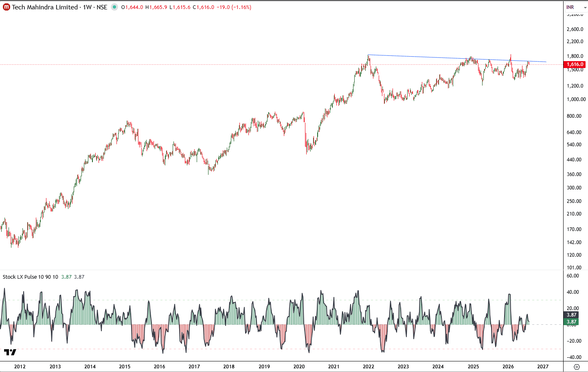Click the 2012 label on time axis
The image size is (588, 372).
[20, 367]
